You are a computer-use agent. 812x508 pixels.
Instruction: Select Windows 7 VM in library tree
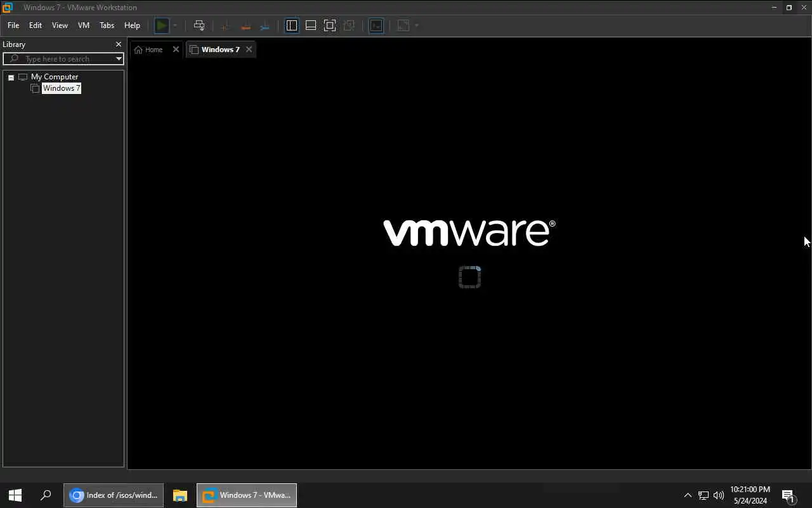[61, 88]
